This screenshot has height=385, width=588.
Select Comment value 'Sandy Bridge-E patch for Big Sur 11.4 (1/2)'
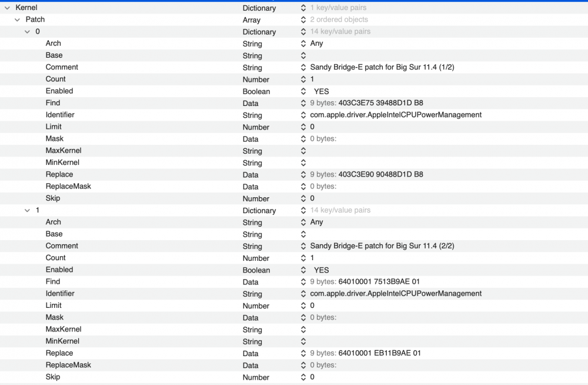coord(382,67)
